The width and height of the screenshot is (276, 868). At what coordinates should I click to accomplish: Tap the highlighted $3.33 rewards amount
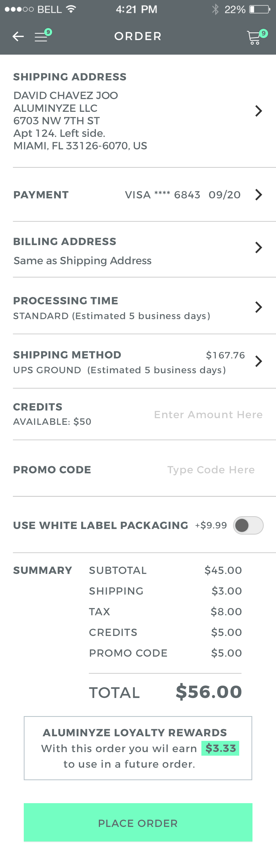220,748
